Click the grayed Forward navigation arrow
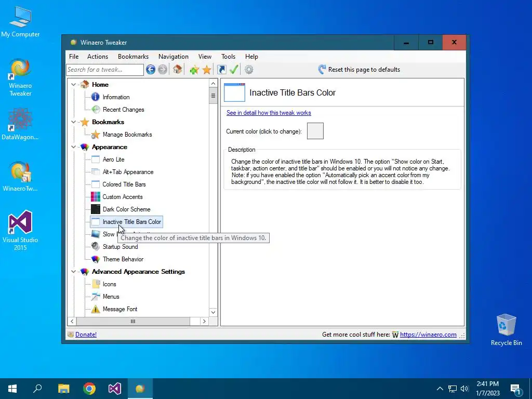 163,70
